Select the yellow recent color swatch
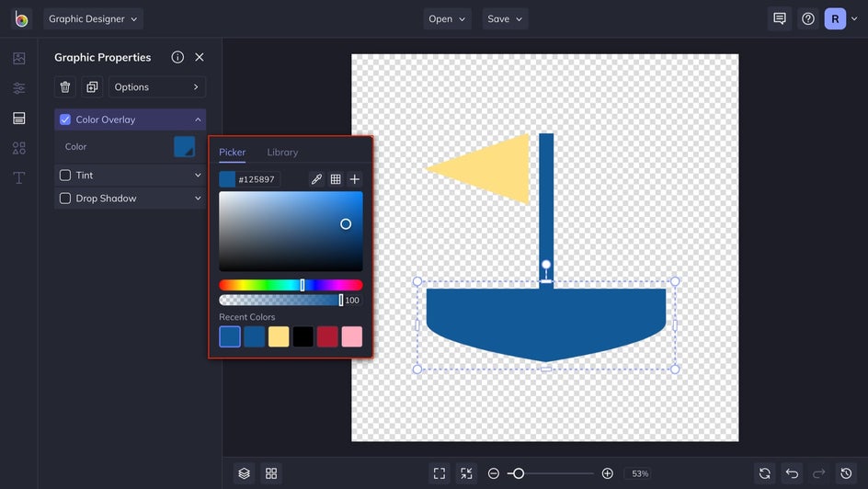Viewport: 868px width, 489px height. 279,336
